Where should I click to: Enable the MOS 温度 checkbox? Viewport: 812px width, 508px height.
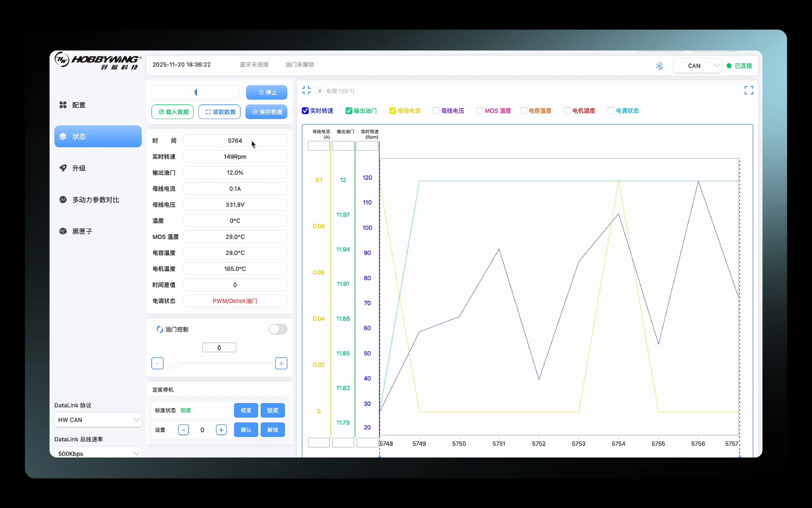coord(479,111)
